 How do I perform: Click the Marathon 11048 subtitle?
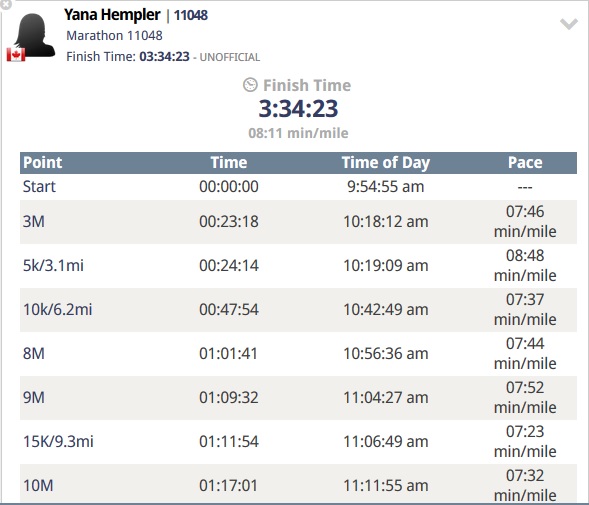coord(114,35)
